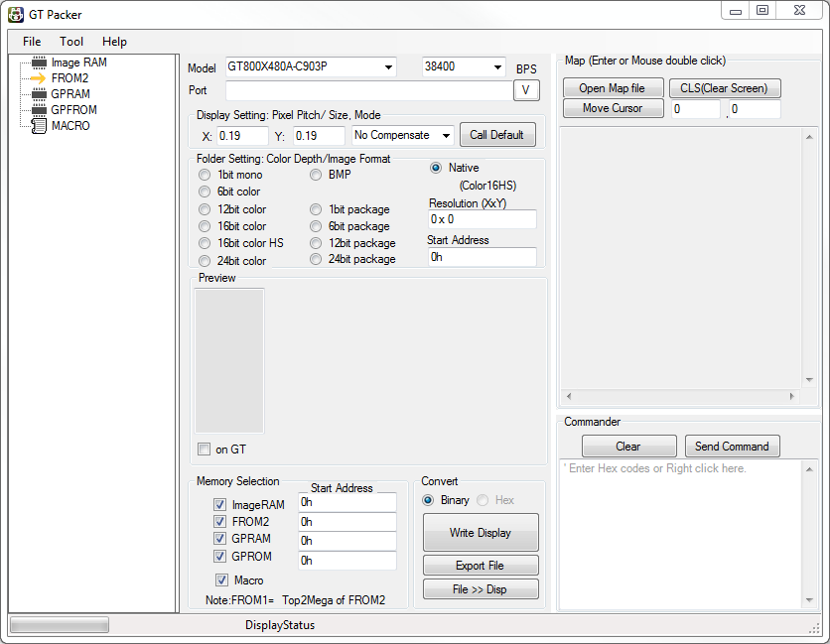This screenshot has width=830, height=644.
Task: Uncheck the ImageRAM memory checkbox
Action: [219, 505]
